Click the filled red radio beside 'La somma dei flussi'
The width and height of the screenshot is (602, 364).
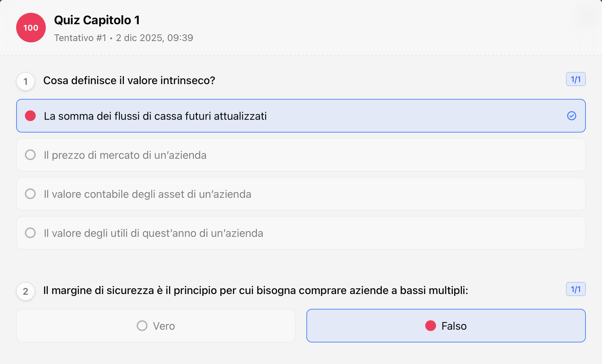30,116
